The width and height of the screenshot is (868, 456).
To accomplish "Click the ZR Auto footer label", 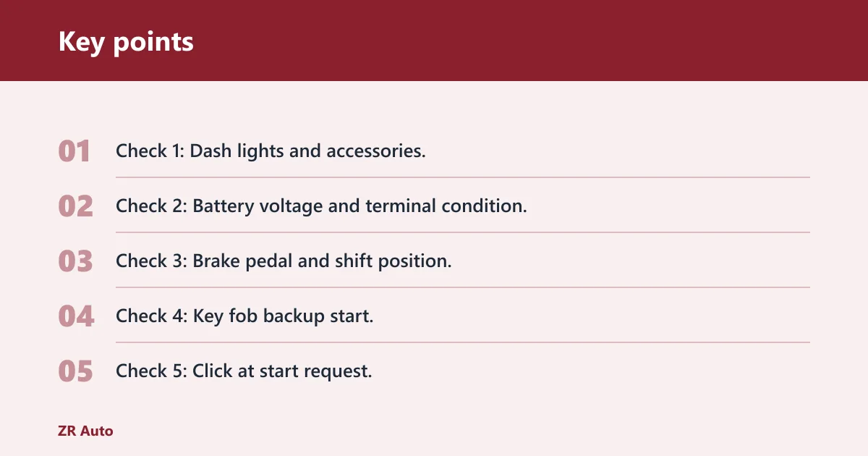I will (x=85, y=431).
